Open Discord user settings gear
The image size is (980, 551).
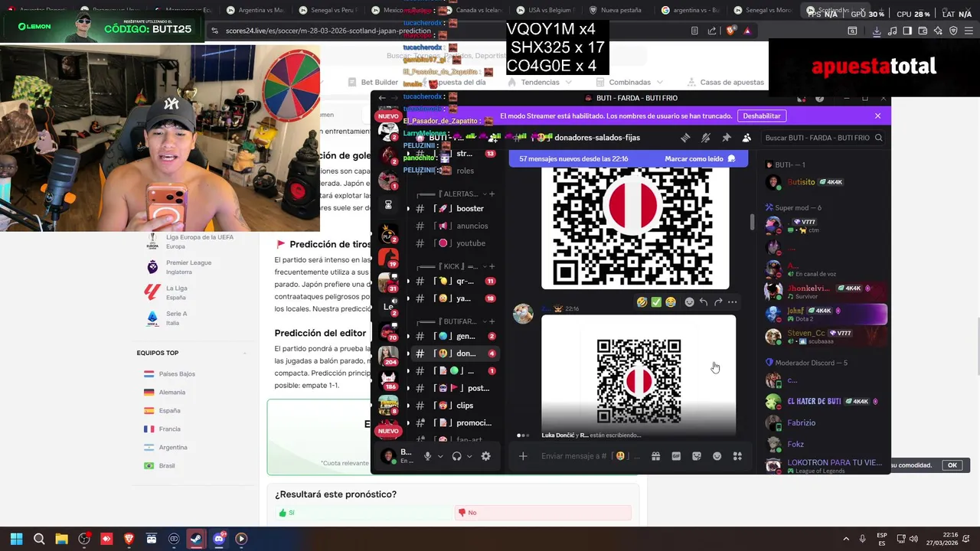(485, 456)
